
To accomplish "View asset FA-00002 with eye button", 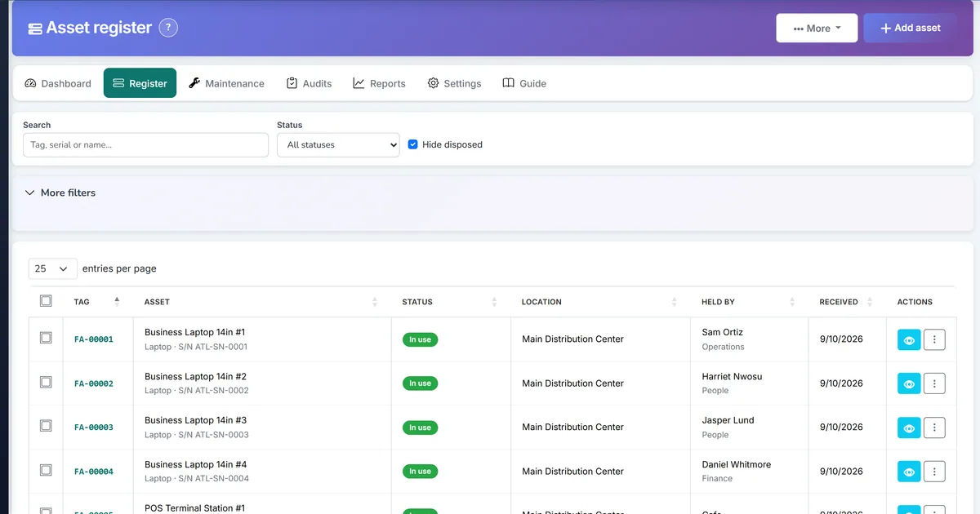I will tap(909, 383).
